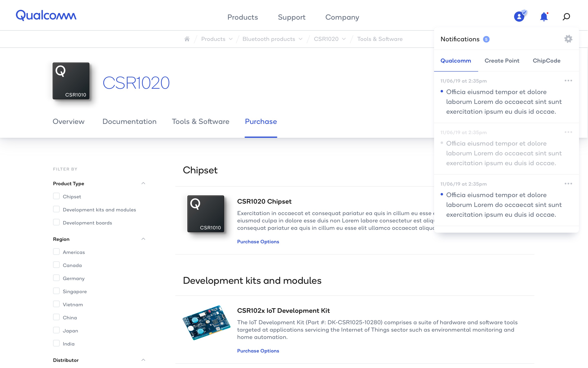
Task: Click the CSR1020 Chipset product thumbnail
Action: (x=206, y=214)
